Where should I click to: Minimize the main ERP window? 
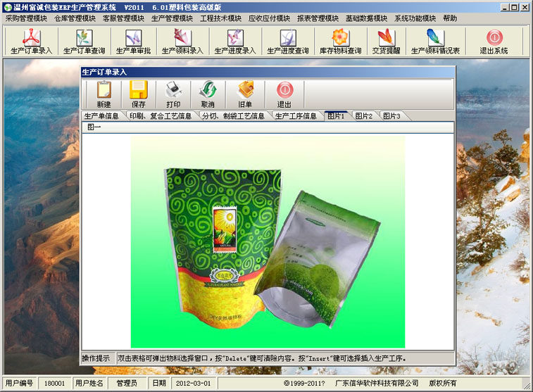click(505, 7)
